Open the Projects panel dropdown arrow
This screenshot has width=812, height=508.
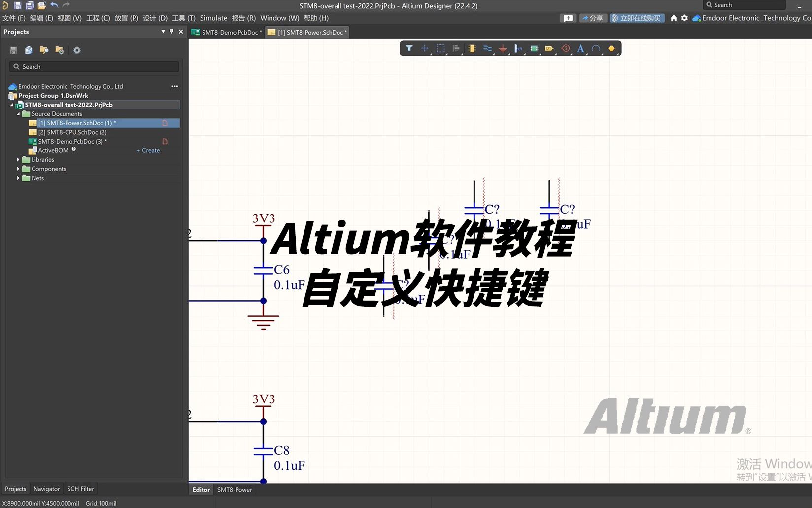pyautogui.click(x=163, y=31)
